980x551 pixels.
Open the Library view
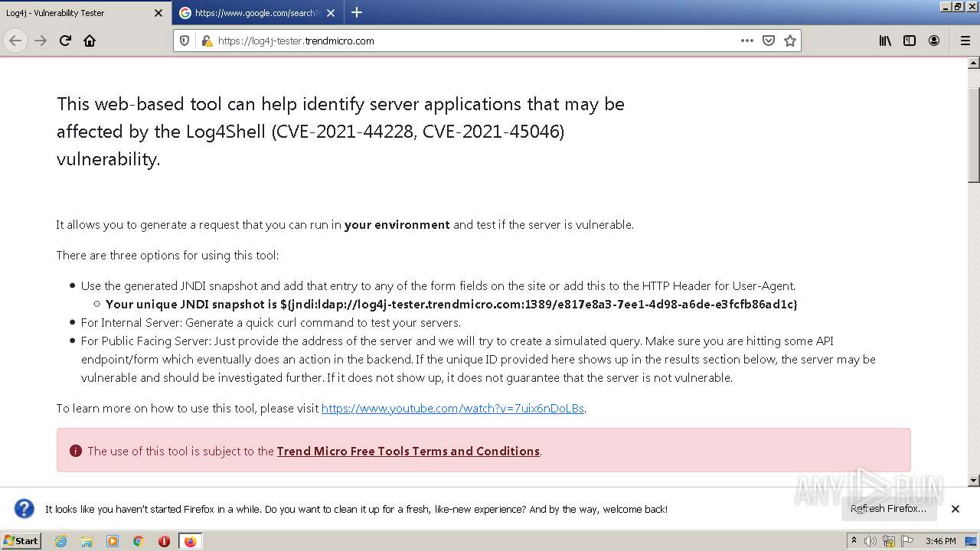(x=885, y=41)
